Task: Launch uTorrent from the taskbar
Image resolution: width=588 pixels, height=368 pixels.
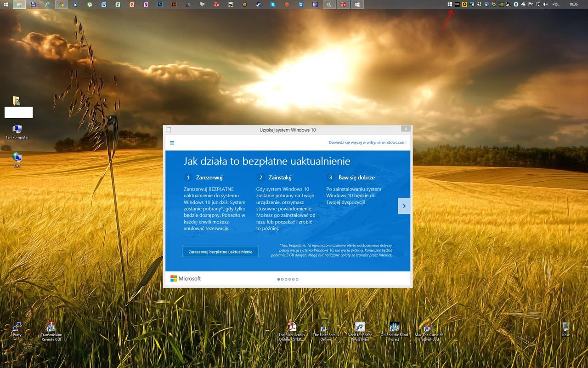Action: [90, 4]
